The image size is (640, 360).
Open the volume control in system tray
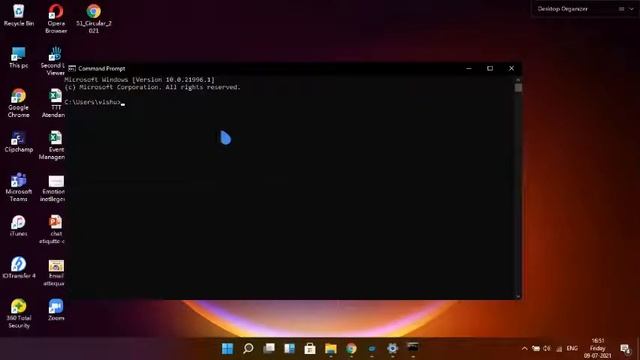(x=547, y=349)
